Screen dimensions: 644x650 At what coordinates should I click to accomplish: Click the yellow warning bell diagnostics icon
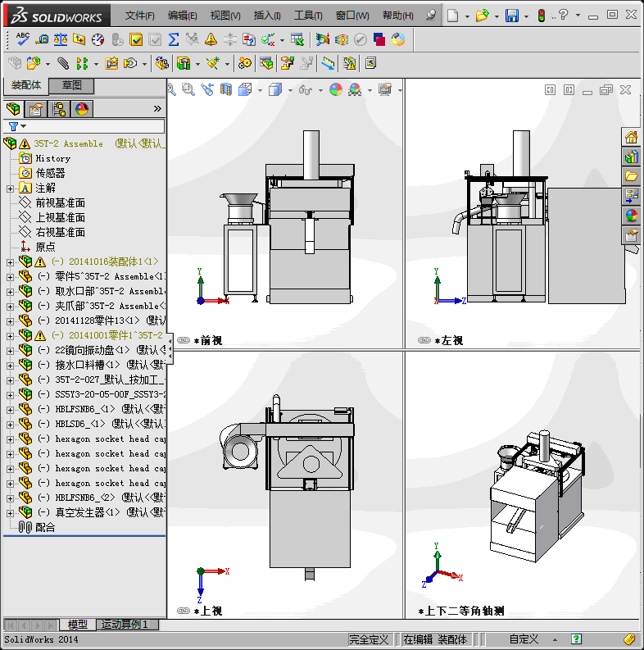point(211,39)
